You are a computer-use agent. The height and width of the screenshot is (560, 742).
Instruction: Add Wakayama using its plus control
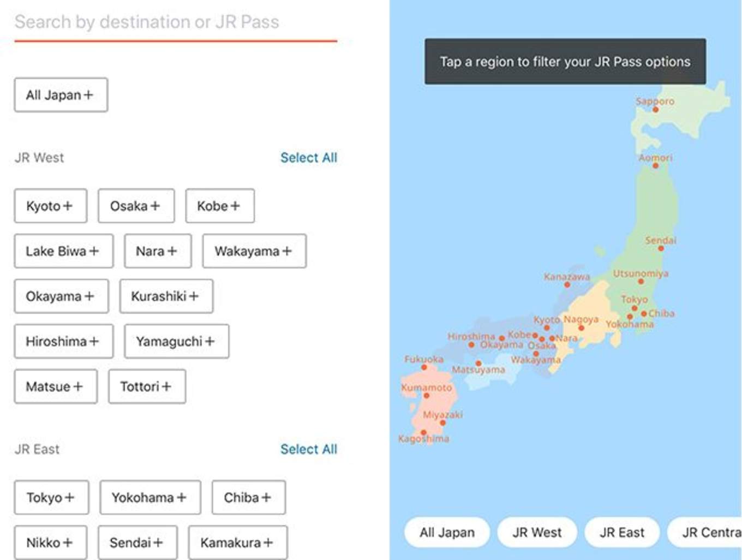click(x=254, y=251)
